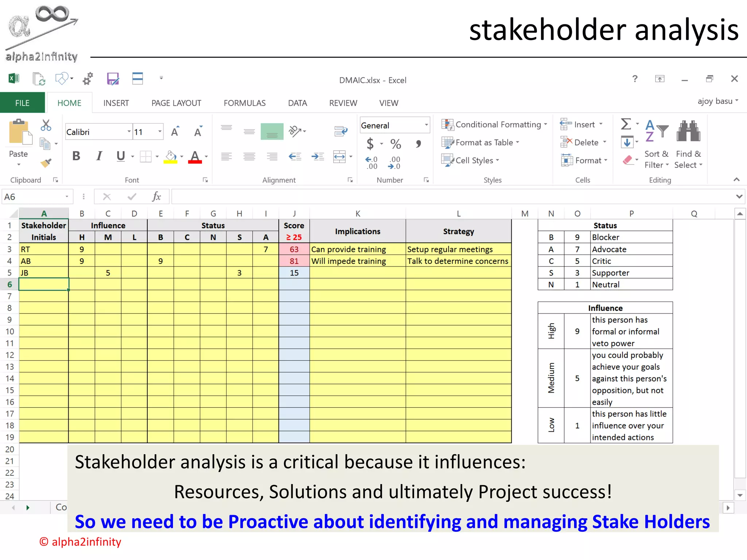Click the Increase Decimal icon
Screen dimensions: 747x560
tap(372, 163)
